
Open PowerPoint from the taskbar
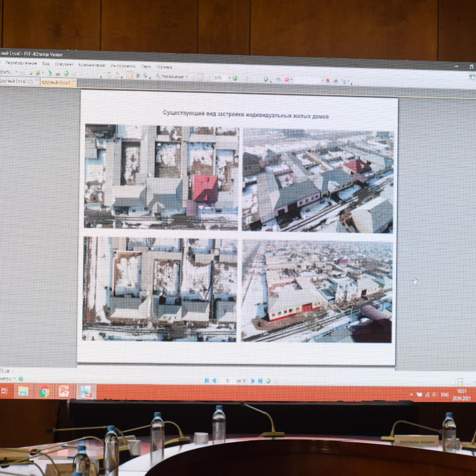click(x=64, y=392)
